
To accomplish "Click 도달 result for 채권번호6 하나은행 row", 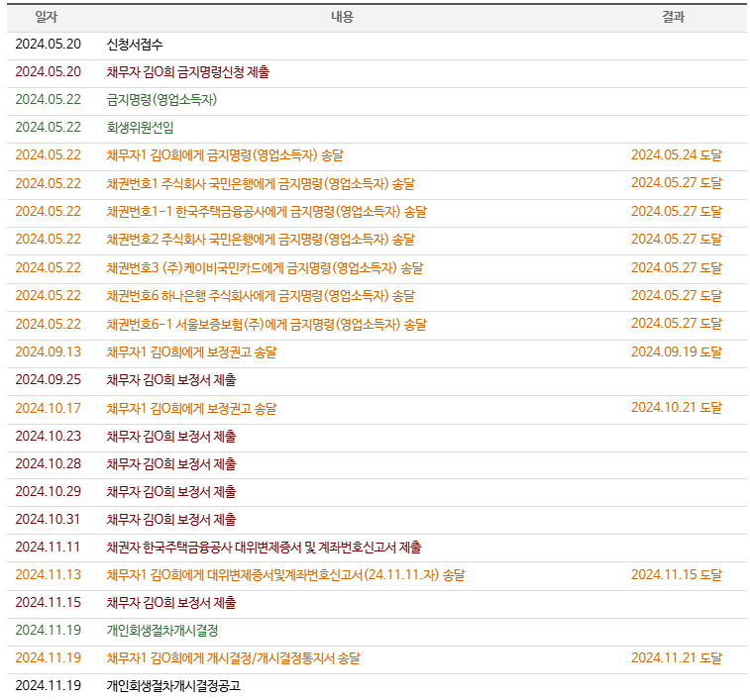I will click(677, 295).
